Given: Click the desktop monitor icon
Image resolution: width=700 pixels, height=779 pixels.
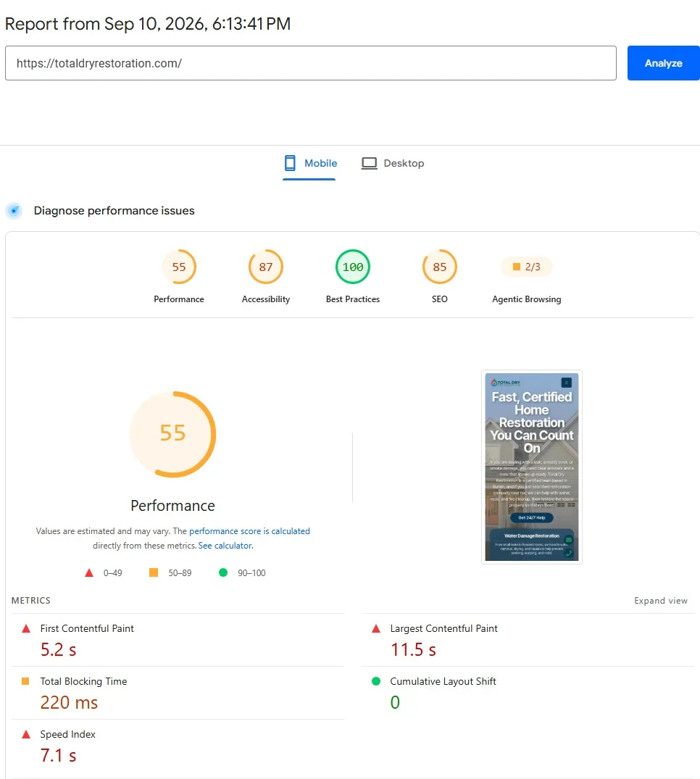Looking at the screenshot, I should [x=369, y=164].
